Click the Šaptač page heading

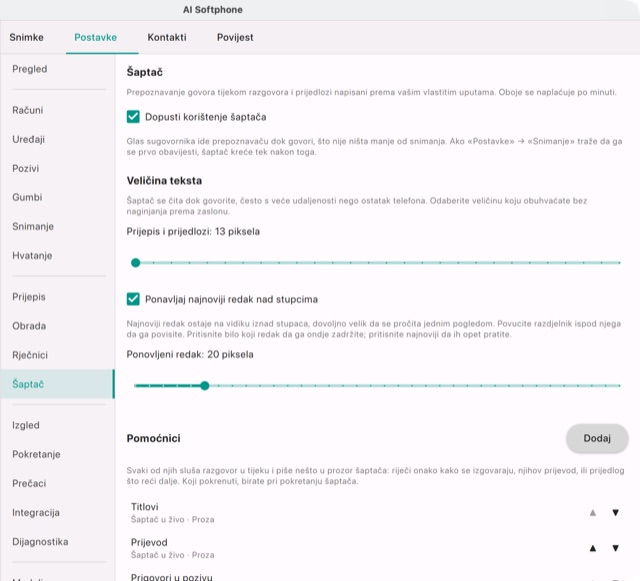(144, 72)
